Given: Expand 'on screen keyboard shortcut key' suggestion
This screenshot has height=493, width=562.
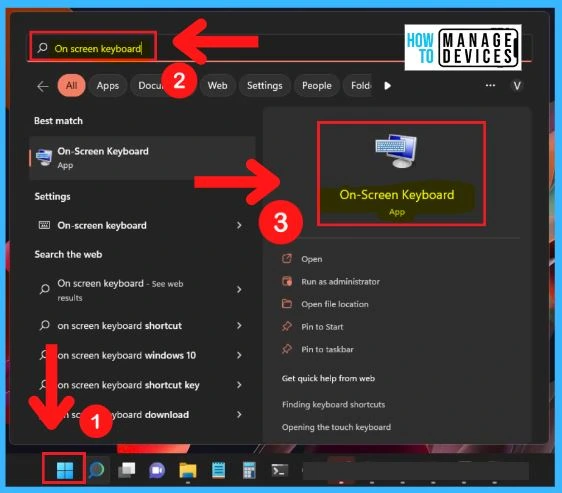Looking at the screenshot, I should click(239, 385).
